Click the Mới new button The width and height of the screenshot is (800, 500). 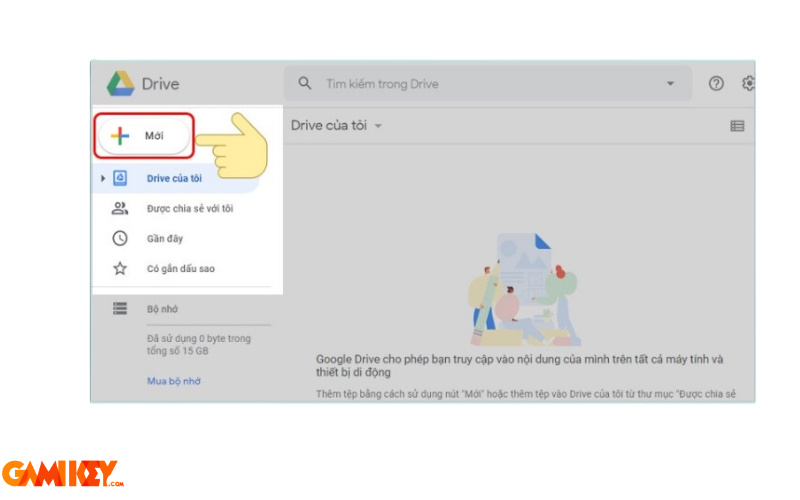pos(144,136)
